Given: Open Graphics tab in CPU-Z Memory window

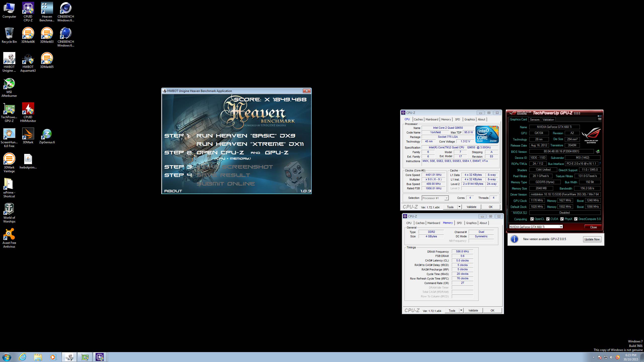Looking at the screenshot, I should [471, 223].
